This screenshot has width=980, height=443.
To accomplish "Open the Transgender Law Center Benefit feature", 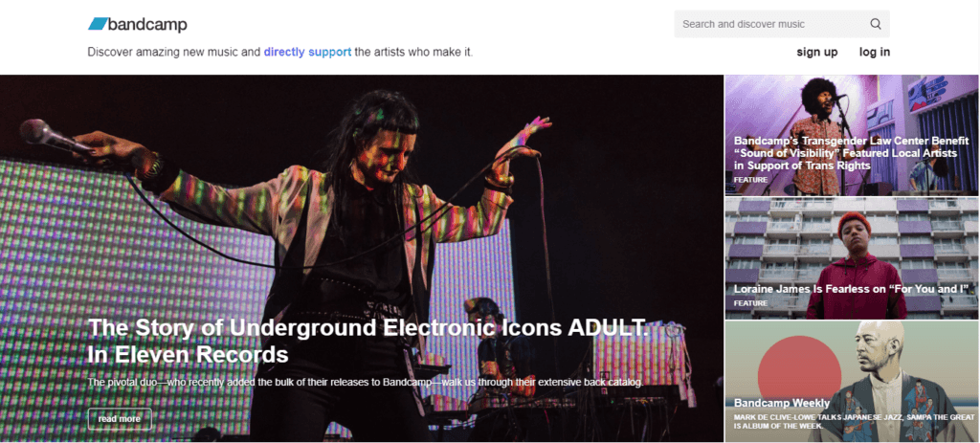I will [x=852, y=136].
